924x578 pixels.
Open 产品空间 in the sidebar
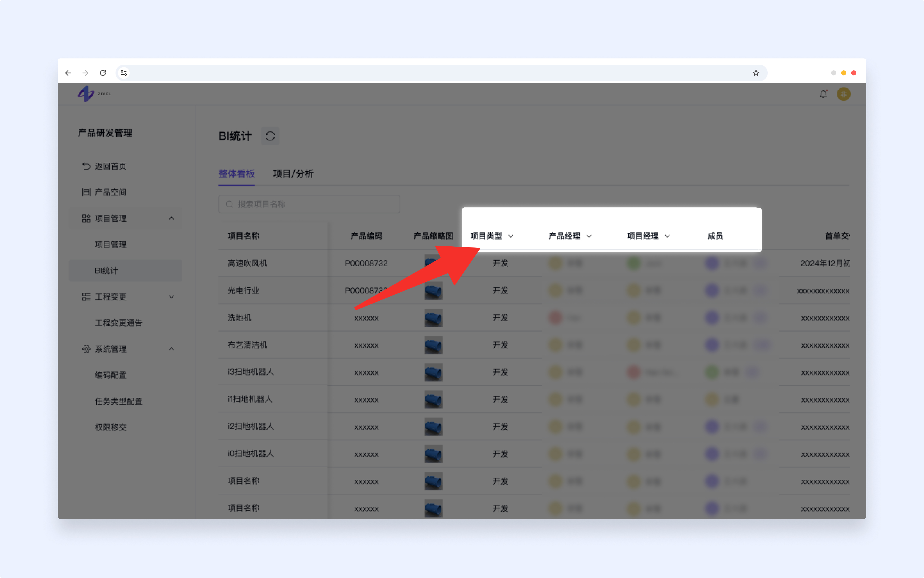pyautogui.click(x=111, y=192)
